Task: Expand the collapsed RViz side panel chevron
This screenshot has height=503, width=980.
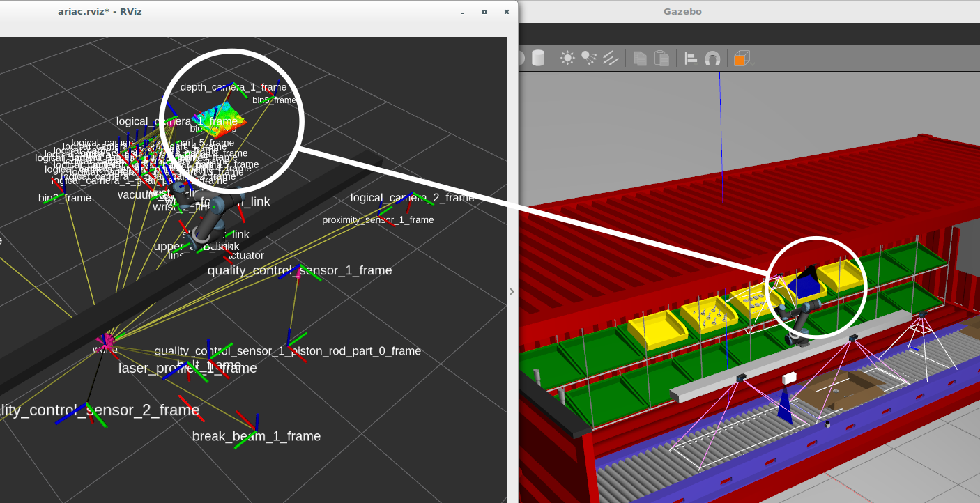Action: click(512, 291)
